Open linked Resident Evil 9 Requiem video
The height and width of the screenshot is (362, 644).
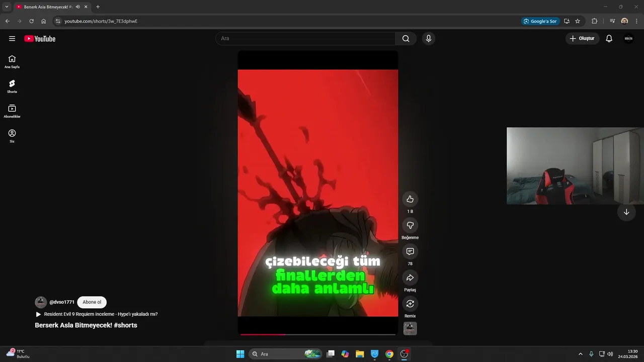pos(97,314)
